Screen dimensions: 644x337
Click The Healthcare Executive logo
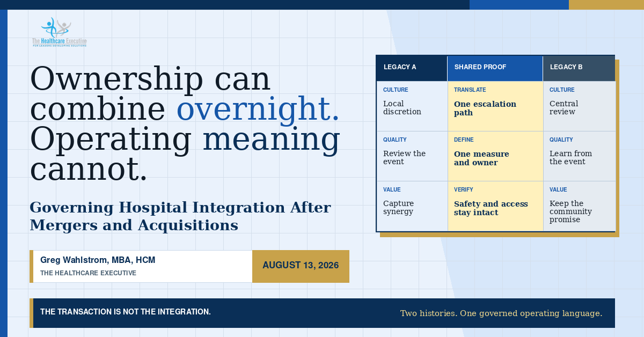coord(59,32)
